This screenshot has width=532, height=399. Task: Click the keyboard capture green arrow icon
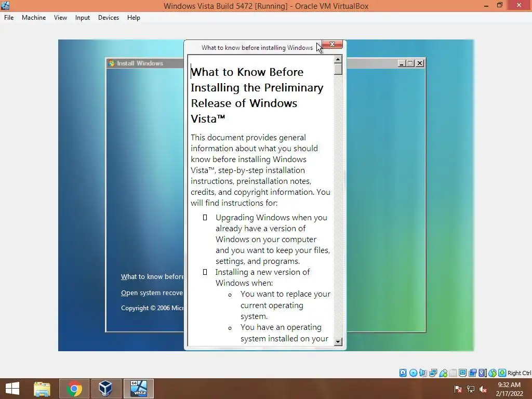point(502,373)
